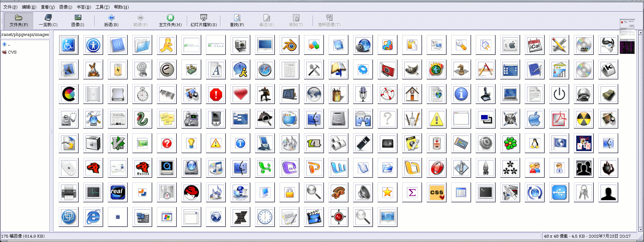Switch to Image (图像) view in toolbar
The height and width of the screenshot is (242, 644).
(x=78, y=20)
